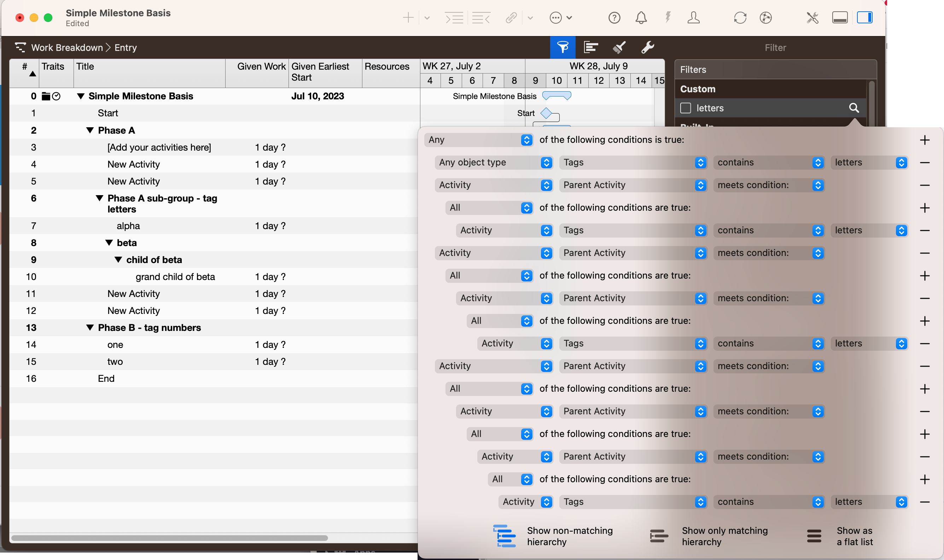Click the clock trait icon in row 0
Image resolution: width=944 pixels, height=560 pixels.
point(56,96)
